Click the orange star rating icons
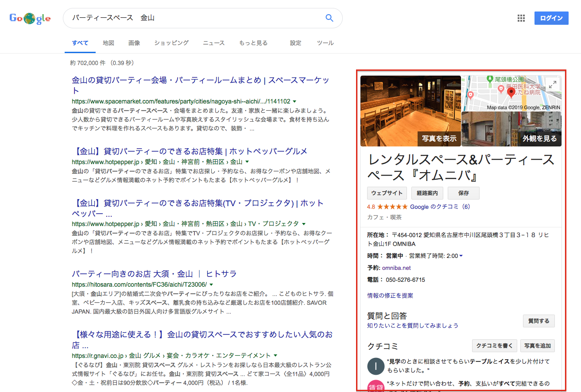Image resolution: width=581 pixels, height=392 pixels. pyautogui.click(x=393, y=207)
